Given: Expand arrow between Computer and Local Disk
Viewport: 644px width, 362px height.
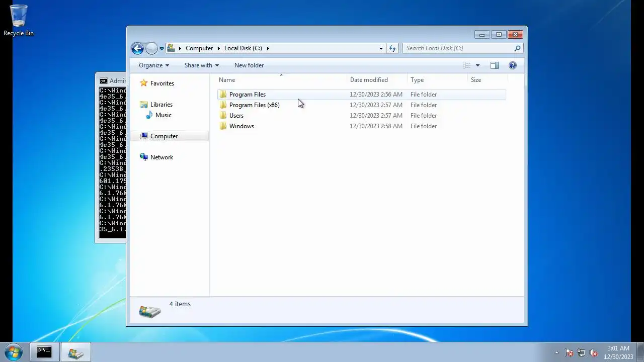Looking at the screenshot, I should (x=219, y=48).
